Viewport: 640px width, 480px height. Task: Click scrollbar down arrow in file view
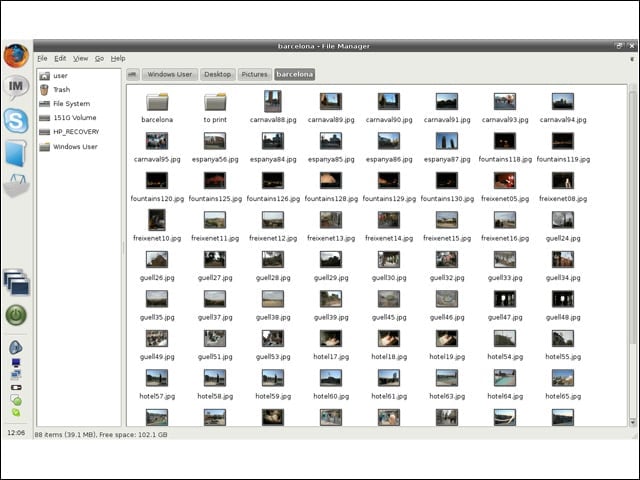coord(633,422)
